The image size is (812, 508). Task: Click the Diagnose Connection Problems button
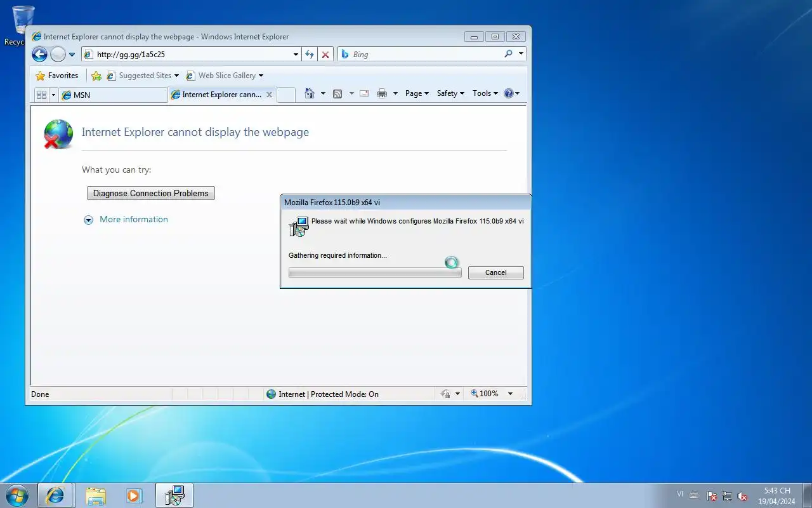(151, 193)
